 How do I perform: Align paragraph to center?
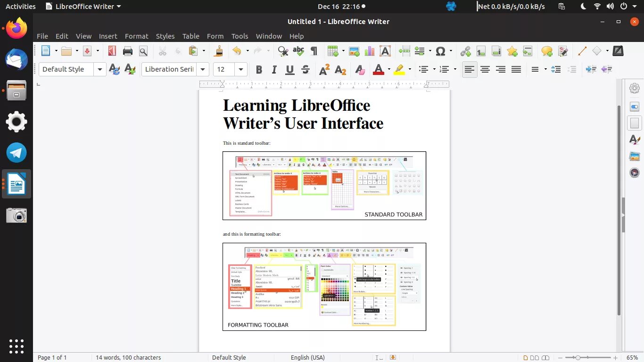point(485,70)
